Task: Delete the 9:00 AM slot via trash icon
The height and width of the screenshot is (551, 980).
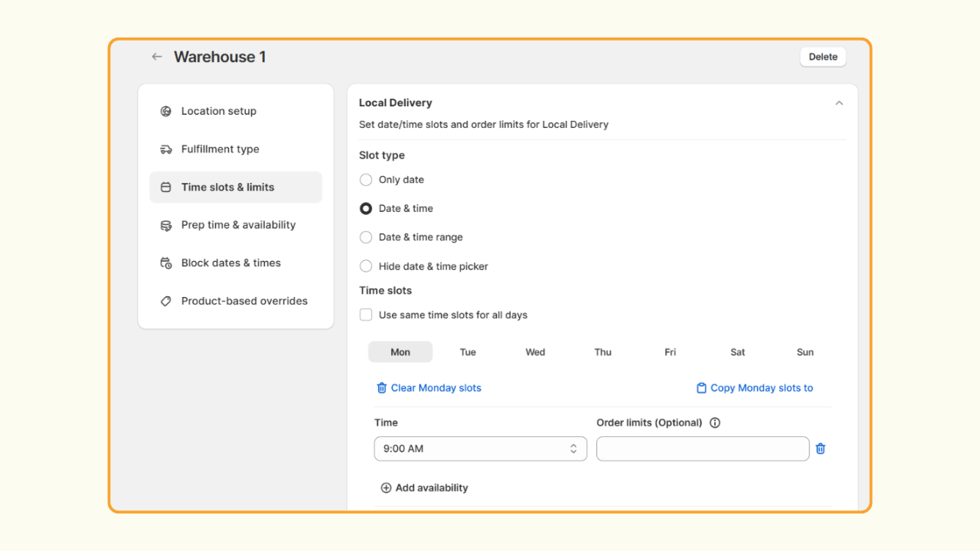Action: click(821, 448)
